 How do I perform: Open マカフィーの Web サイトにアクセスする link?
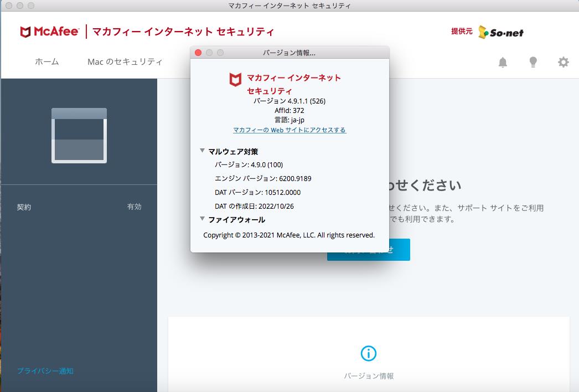tap(289, 130)
